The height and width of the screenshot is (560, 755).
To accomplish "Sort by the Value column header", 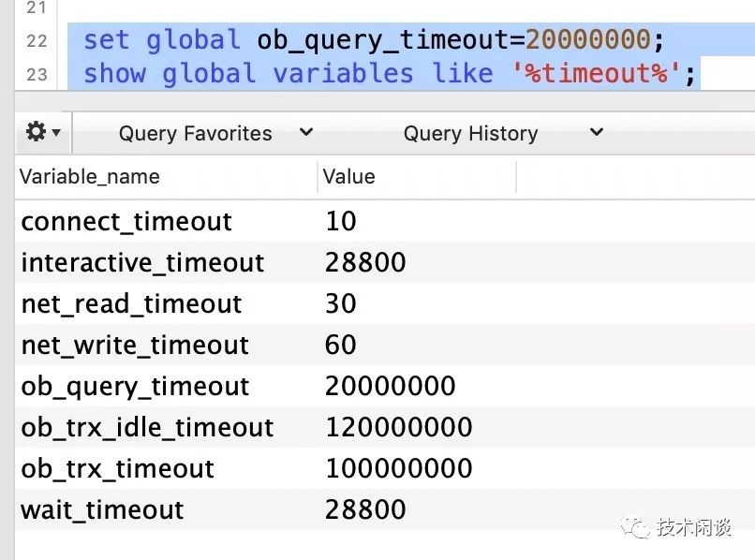I will click(x=348, y=176).
